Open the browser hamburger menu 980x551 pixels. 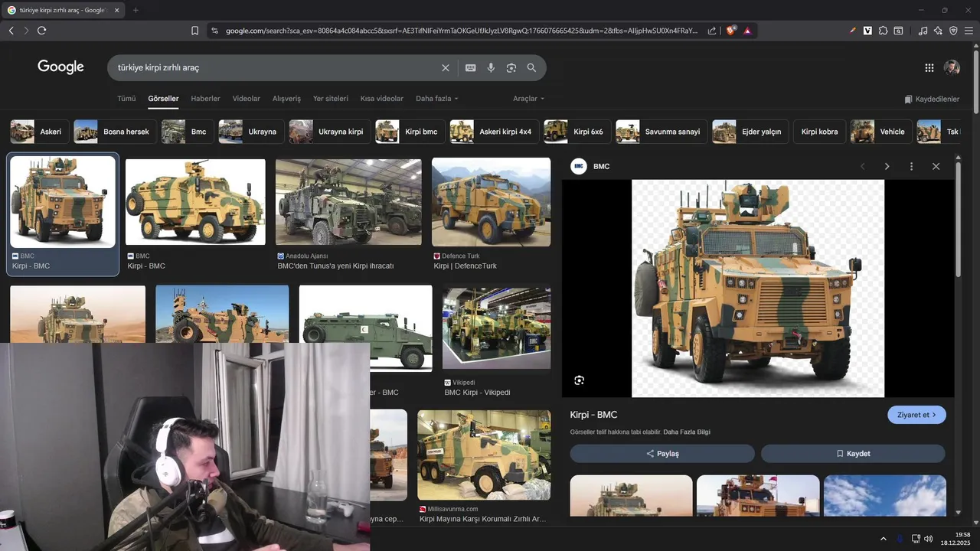coord(969,31)
